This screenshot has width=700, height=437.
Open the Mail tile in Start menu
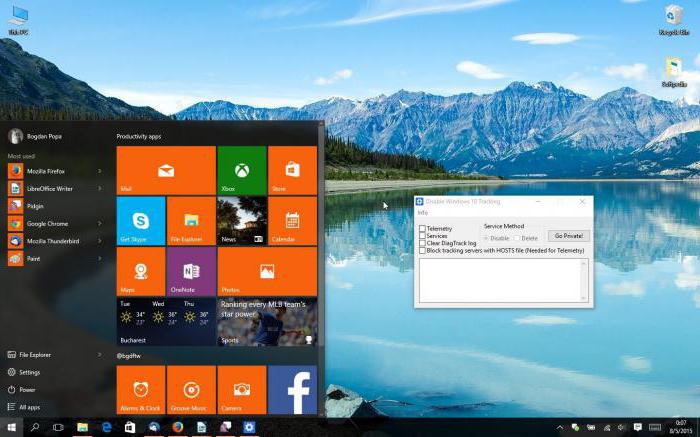pyautogui.click(x=166, y=171)
